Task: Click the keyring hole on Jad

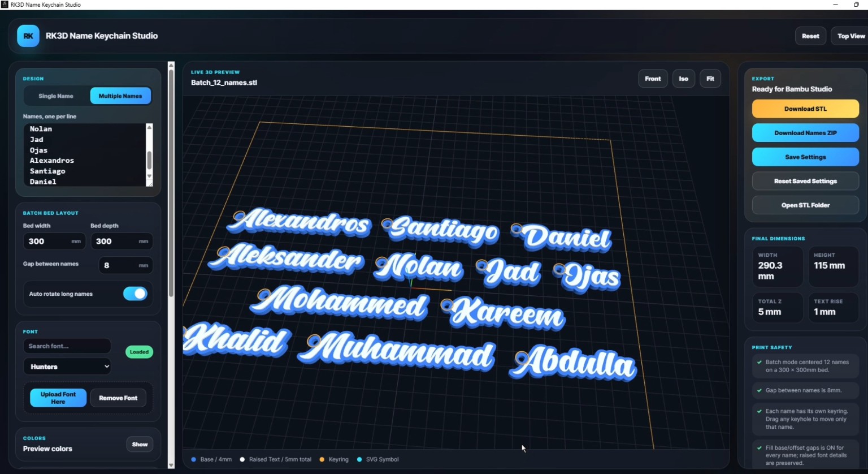Action: pyautogui.click(x=481, y=265)
